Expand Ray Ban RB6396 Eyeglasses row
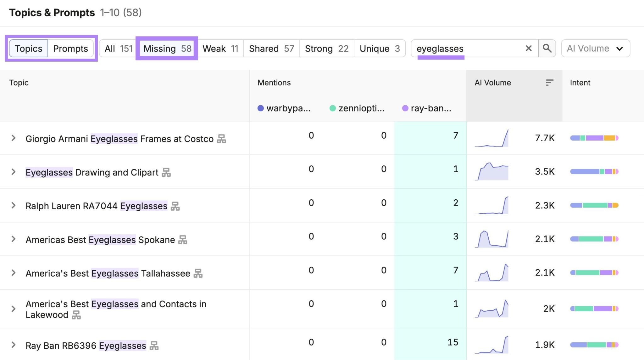Viewport: 644px width, 360px height. tap(13, 345)
